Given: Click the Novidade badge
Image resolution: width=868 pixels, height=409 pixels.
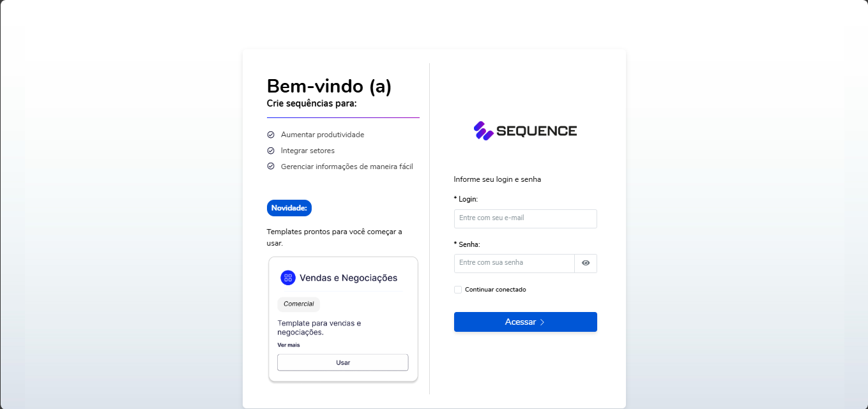Looking at the screenshot, I should click(289, 208).
